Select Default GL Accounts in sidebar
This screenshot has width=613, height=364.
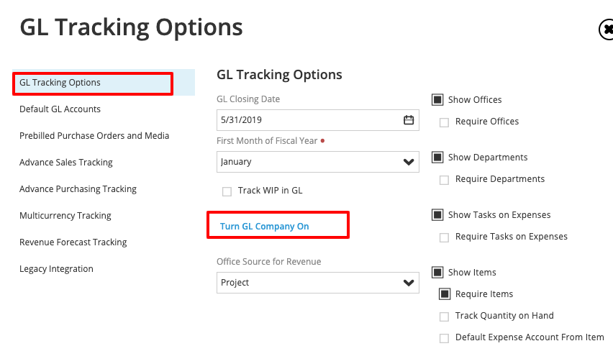pyautogui.click(x=60, y=109)
